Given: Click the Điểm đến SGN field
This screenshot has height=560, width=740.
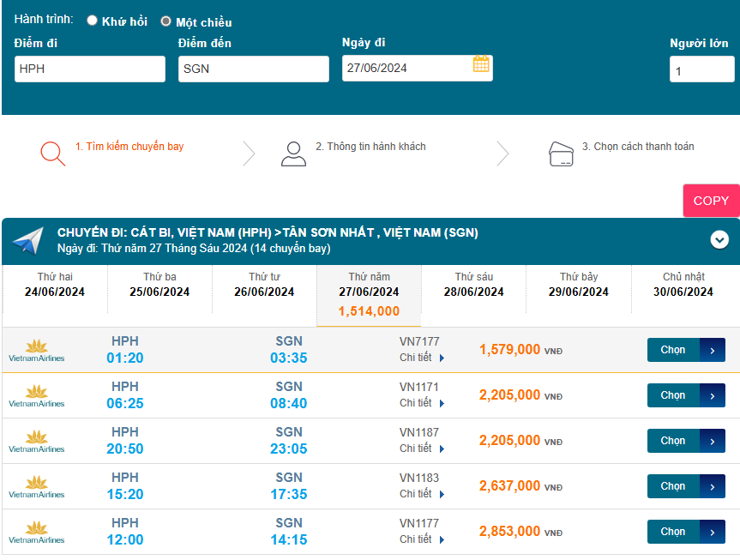Looking at the screenshot, I should coord(253,69).
